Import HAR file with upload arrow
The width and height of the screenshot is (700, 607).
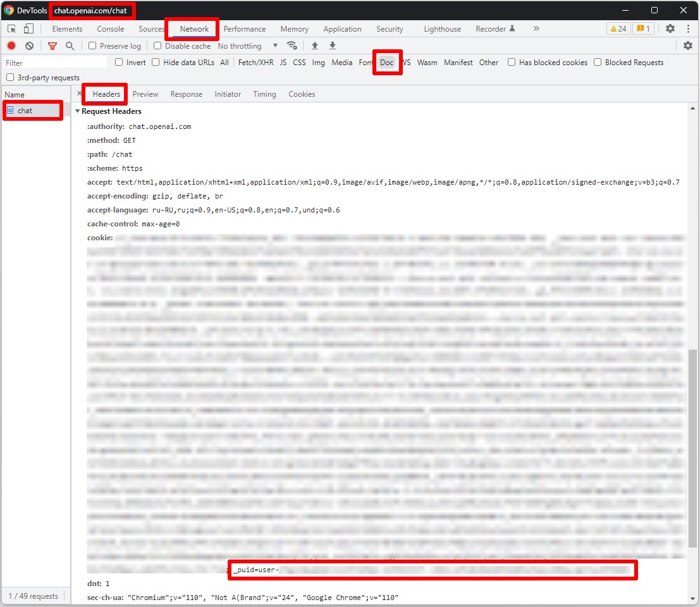[315, 46]
